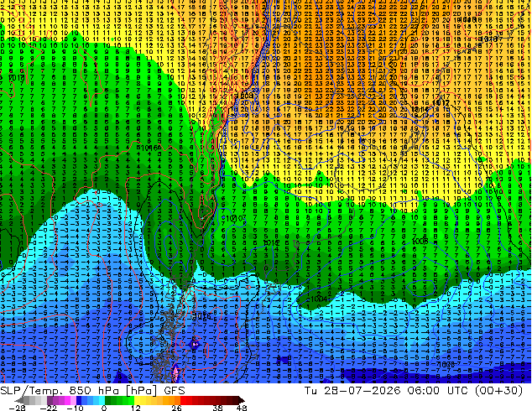The image size is (532, 411).
Task: Click the '-28' legend scale label
Action: coord(17,408)
